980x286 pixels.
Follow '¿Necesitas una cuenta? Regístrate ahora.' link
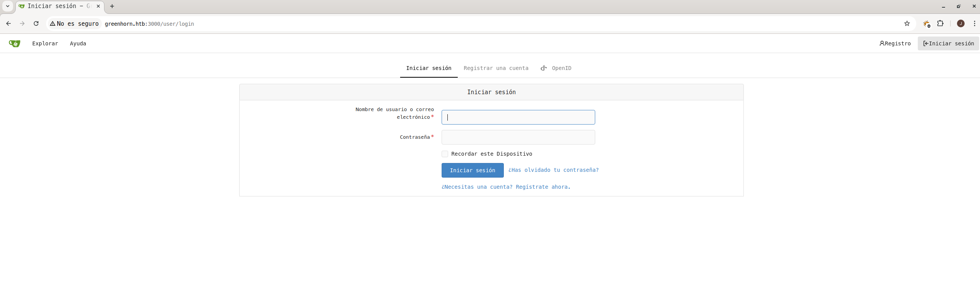506,187
